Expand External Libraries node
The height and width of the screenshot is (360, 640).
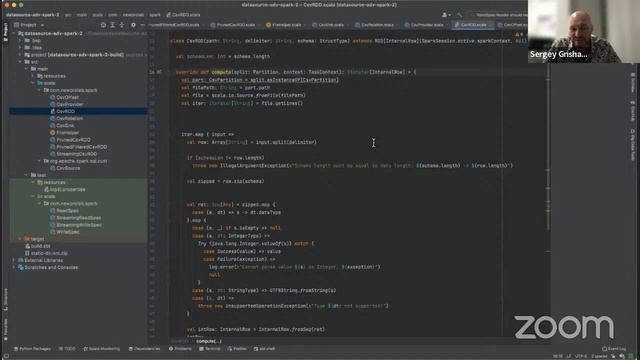(13, 260)
